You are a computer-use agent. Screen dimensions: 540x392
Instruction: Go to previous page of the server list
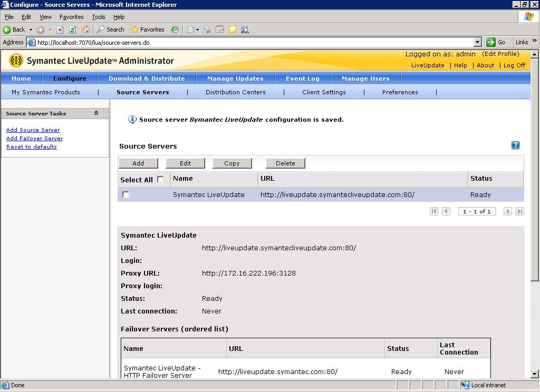(446, 211)
